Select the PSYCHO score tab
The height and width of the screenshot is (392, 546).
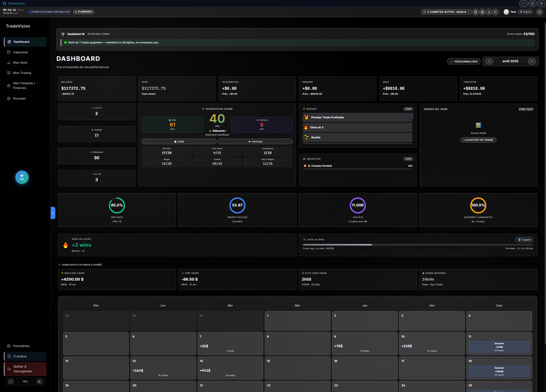pos(255,142)
